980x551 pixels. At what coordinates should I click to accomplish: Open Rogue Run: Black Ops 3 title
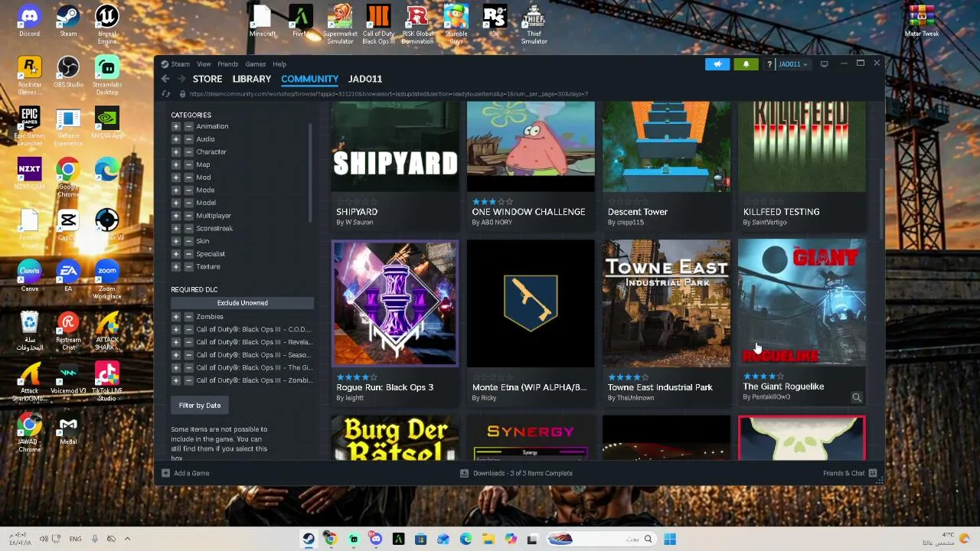point(385,387)
